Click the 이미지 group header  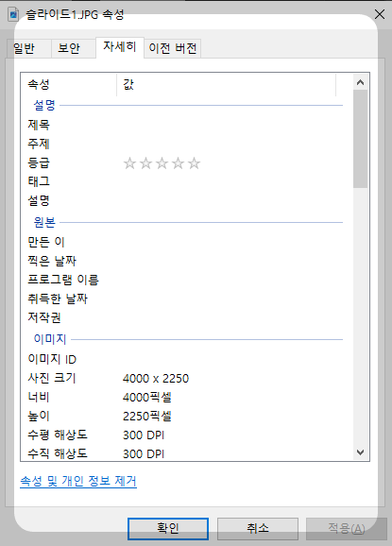tap(50, 339)
